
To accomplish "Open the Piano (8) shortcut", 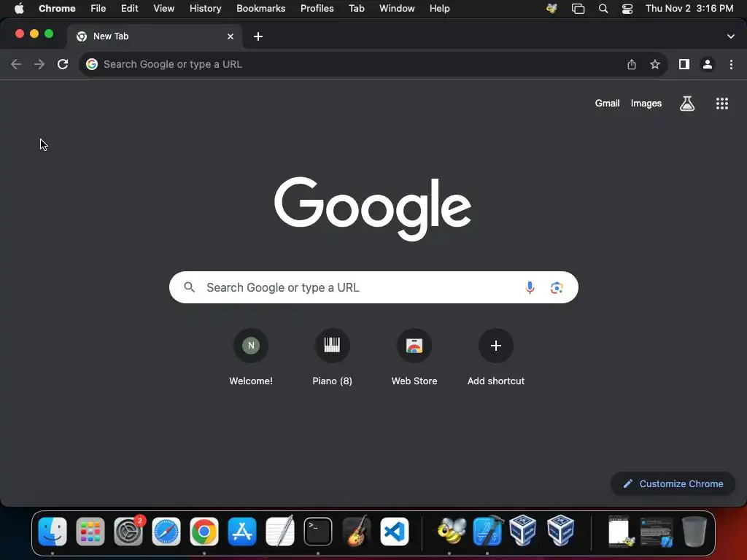I will pos(333,356).
